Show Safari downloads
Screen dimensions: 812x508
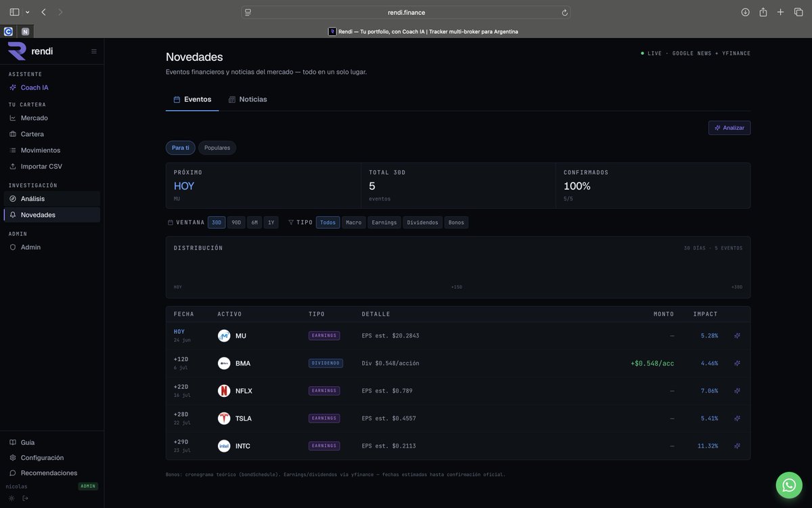point(745,12)
